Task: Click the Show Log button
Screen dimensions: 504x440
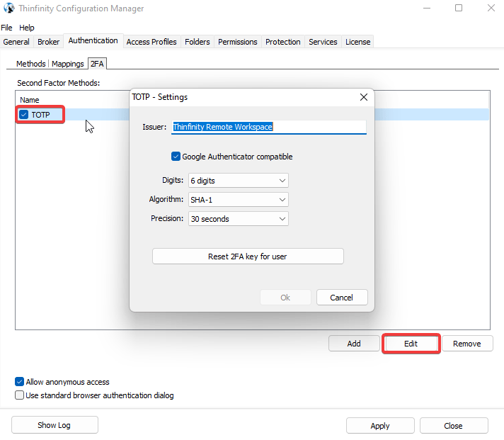Action: pos(55,425)
